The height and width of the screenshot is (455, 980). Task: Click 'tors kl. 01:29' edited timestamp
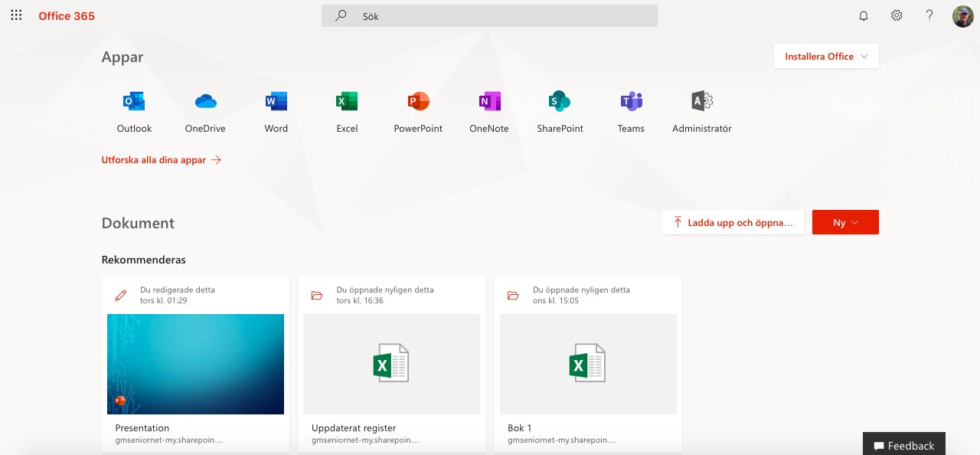point(164,300)
